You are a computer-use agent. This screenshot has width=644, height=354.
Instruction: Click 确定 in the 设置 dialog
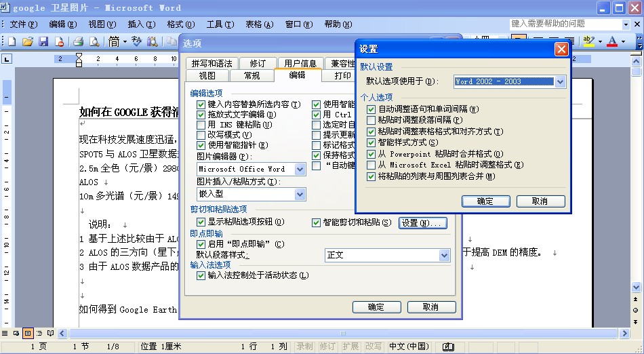coord(486,201)
